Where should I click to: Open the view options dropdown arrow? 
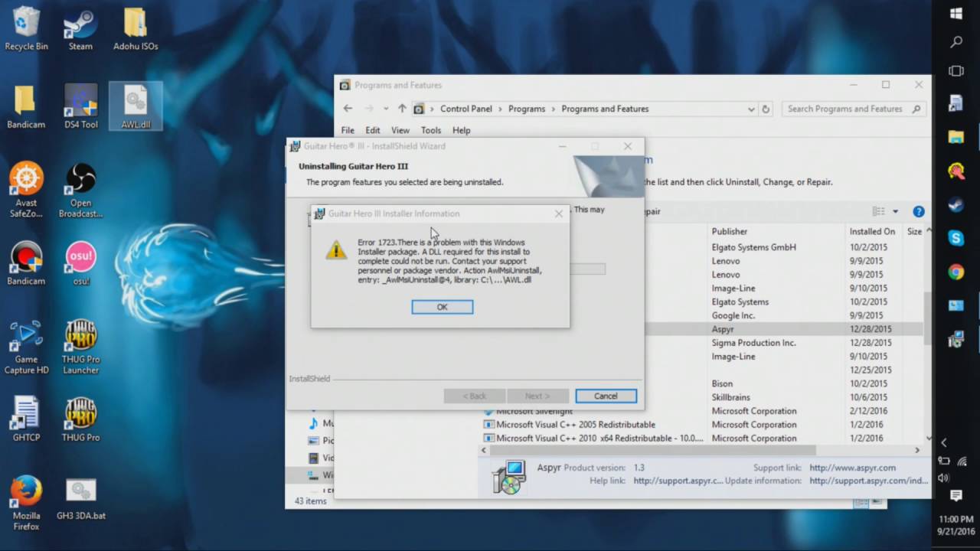(896, 211)
